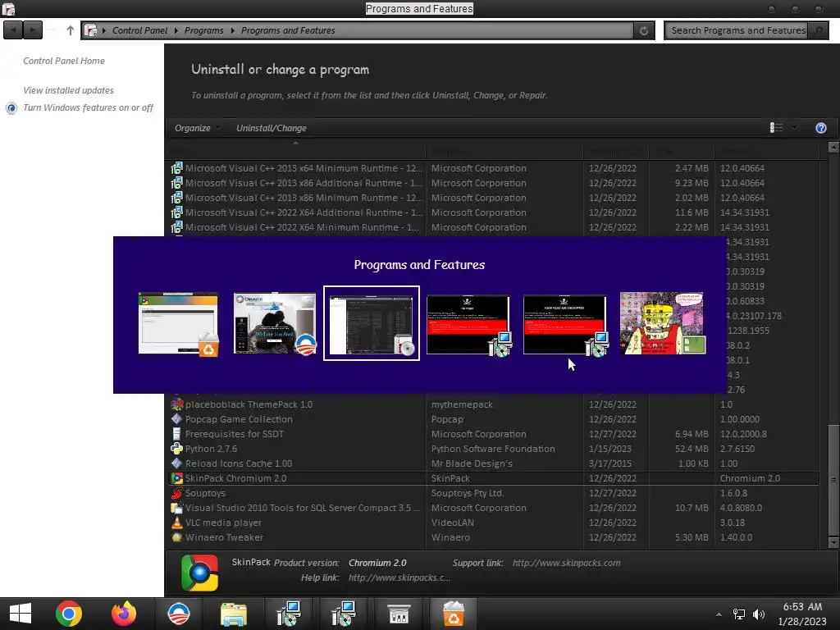Click Turn Windows features on or off
840x630 pixels.
[88, 107]
